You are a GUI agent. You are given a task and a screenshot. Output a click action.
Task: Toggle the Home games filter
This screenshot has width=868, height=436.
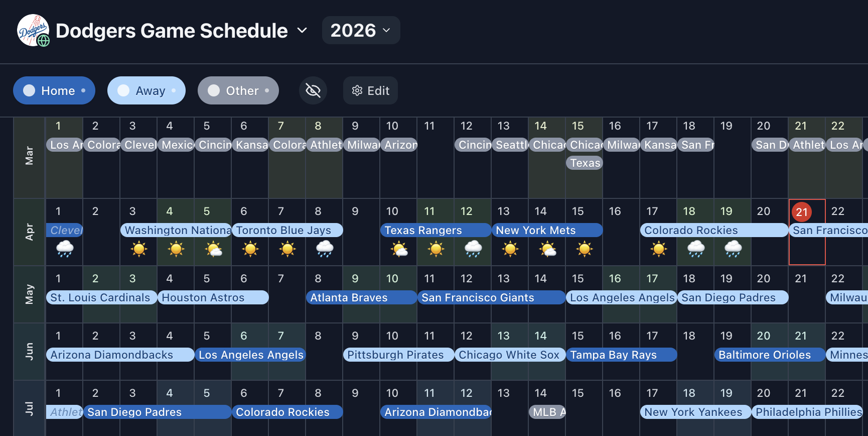click(x=54, y=90)
